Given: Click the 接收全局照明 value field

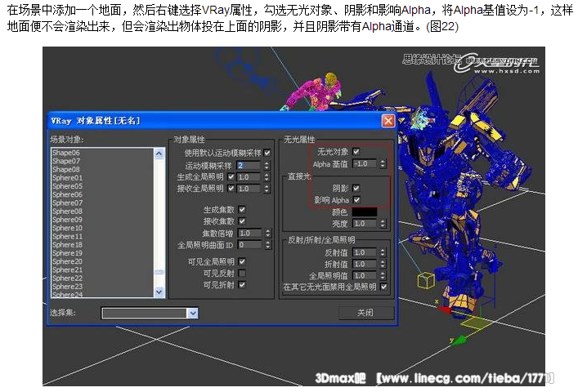Looking at the screenshot, I should pyautogui.click(x=249, y=189).
